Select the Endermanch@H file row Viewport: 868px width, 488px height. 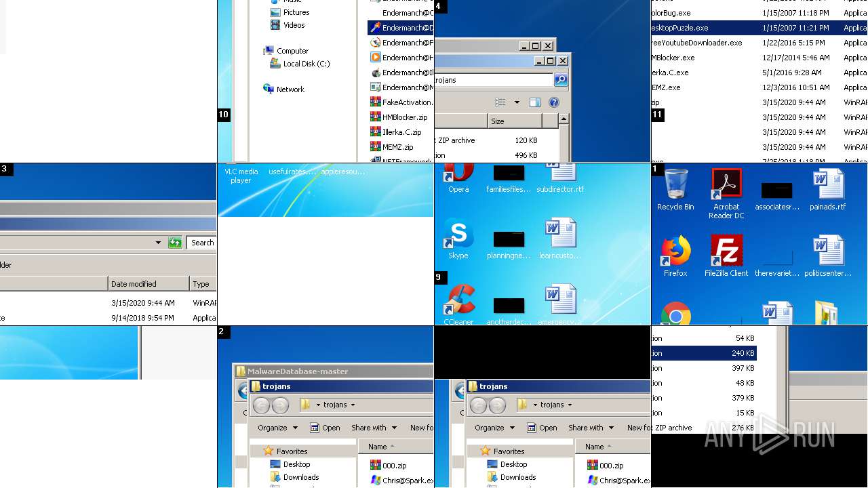[x=401, y=58]
